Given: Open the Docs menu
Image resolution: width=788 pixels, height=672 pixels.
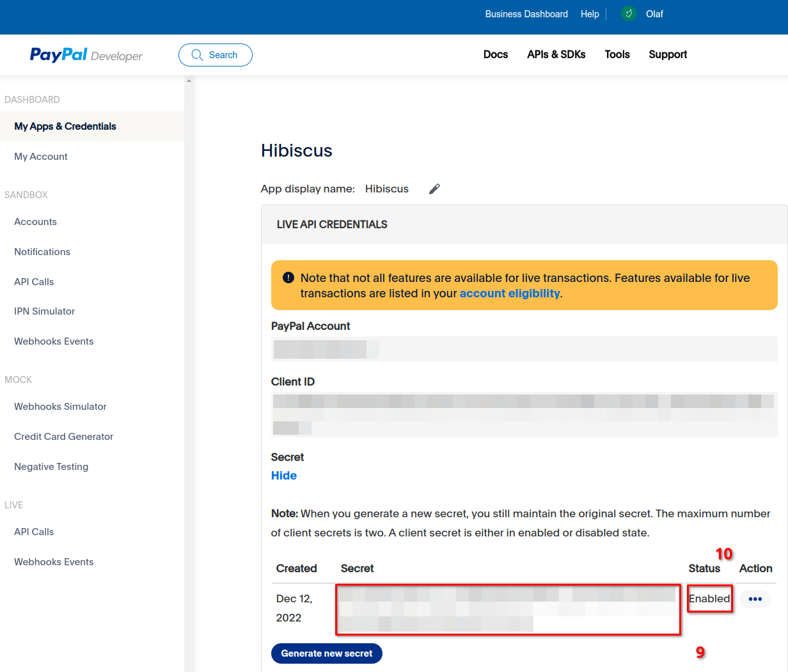Looking at the screenshot, I should [496, 54].
